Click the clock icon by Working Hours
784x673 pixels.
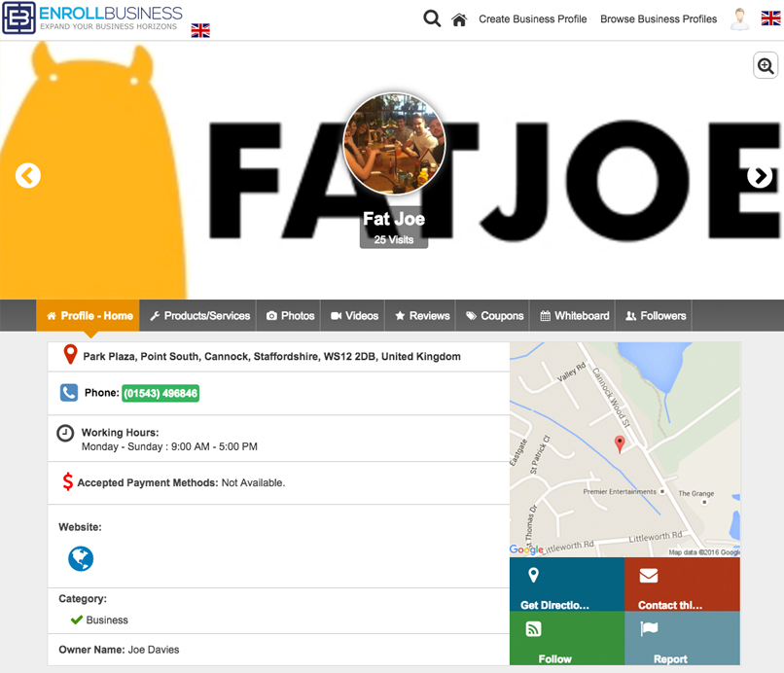[65, 433]
